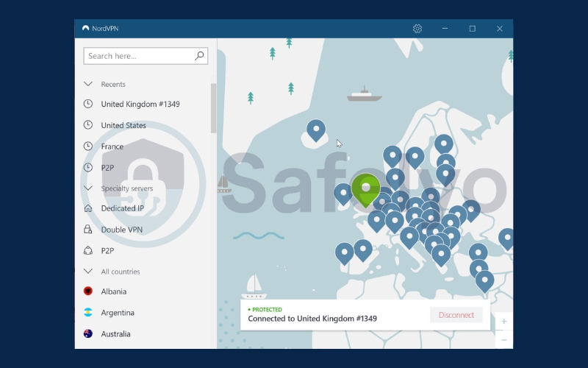
Task: Click the NordVPN logo in the title bar
Action: click(85, 28)
